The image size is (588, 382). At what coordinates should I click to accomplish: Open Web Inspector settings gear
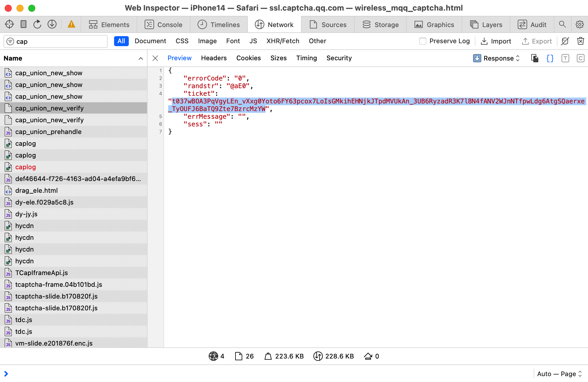pos(579,24)
